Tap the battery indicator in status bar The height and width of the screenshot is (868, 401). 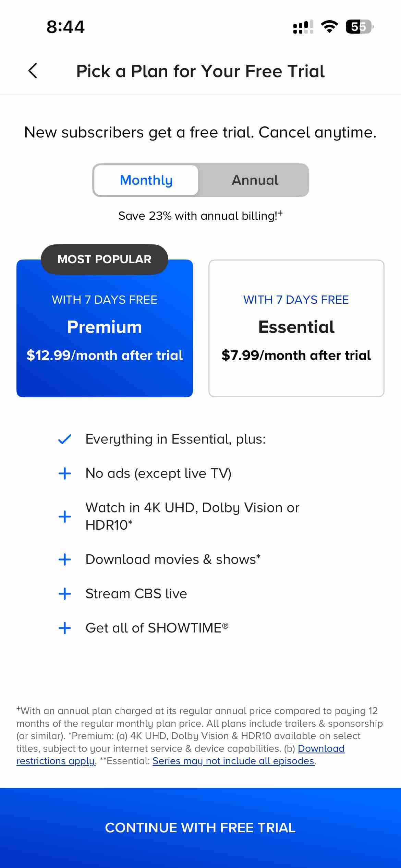click(x=359, y=27)
